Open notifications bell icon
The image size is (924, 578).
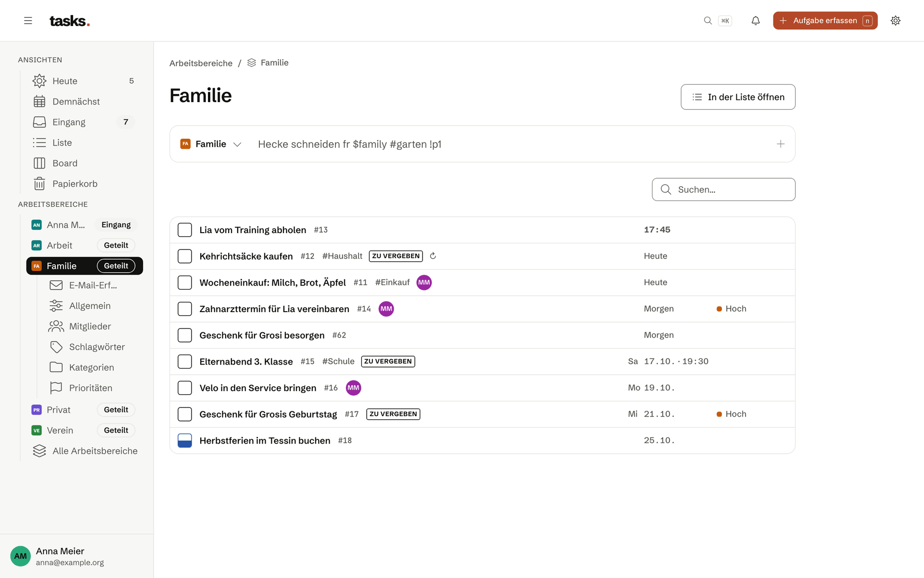tap(756, 21)
